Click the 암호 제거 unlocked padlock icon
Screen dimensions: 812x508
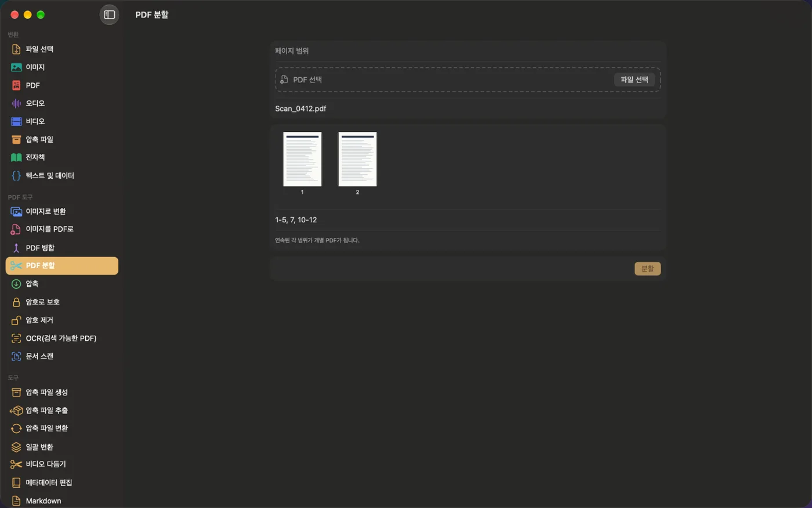tap(16, 320)
